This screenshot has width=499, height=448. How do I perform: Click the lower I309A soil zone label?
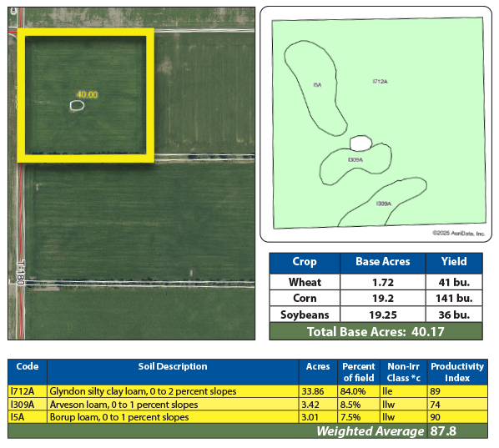click(384, 204)
